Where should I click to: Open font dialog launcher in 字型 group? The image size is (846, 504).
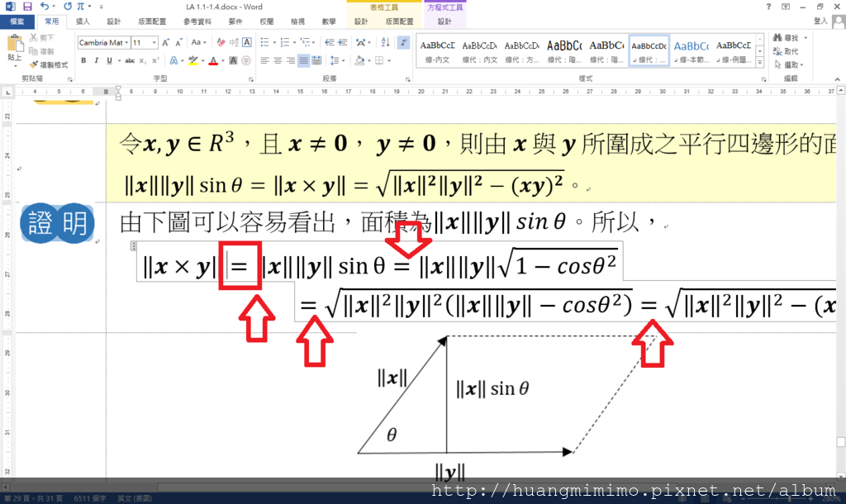pos(251,79)
